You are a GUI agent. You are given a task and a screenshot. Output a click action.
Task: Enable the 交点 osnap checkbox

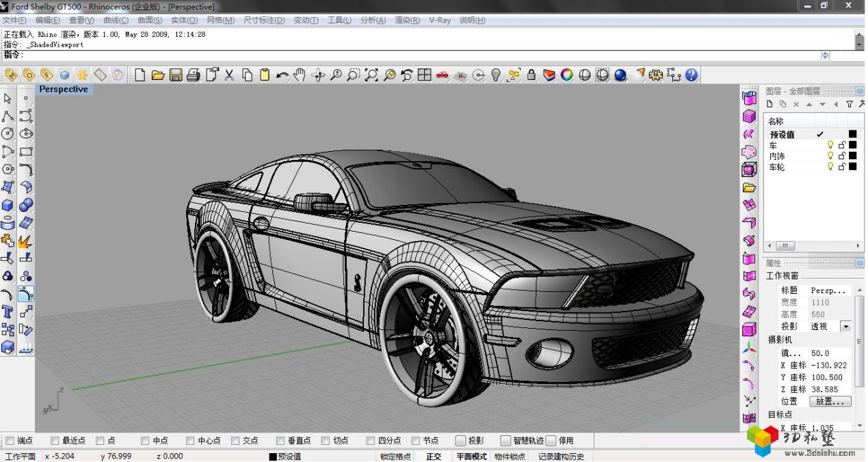pyautogui.click(x=235, y=441)
